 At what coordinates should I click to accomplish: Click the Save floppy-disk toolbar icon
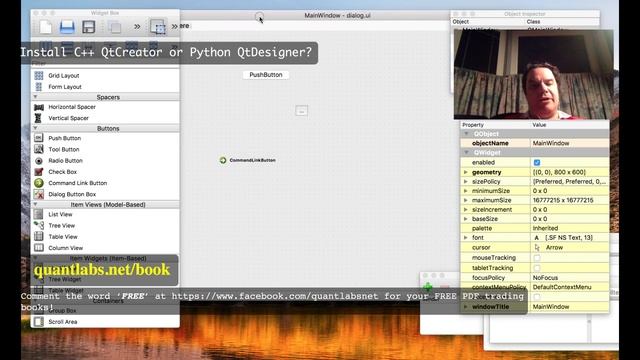pos(89,27)
